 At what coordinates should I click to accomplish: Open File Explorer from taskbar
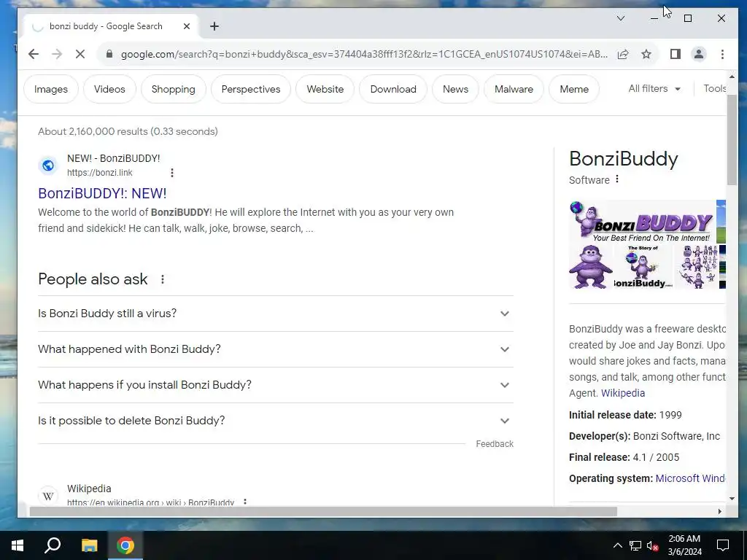(x=89, y=545)
